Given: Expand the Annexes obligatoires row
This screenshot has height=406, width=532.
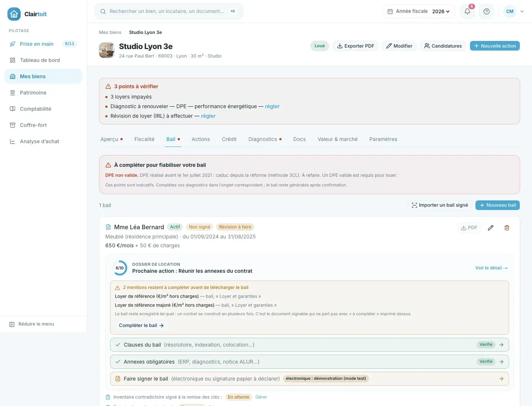Looking at the screenshot, I should [310, 362].
